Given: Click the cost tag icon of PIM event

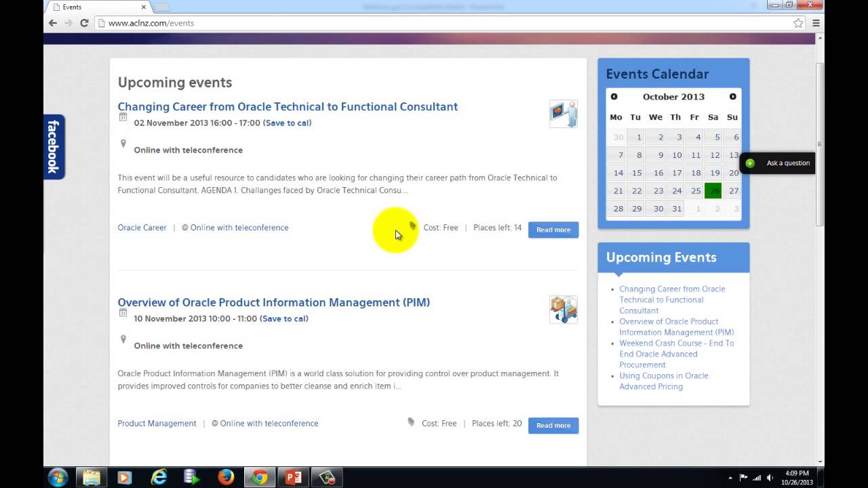Looking at the screenshot, I should [x=411, y=422].
